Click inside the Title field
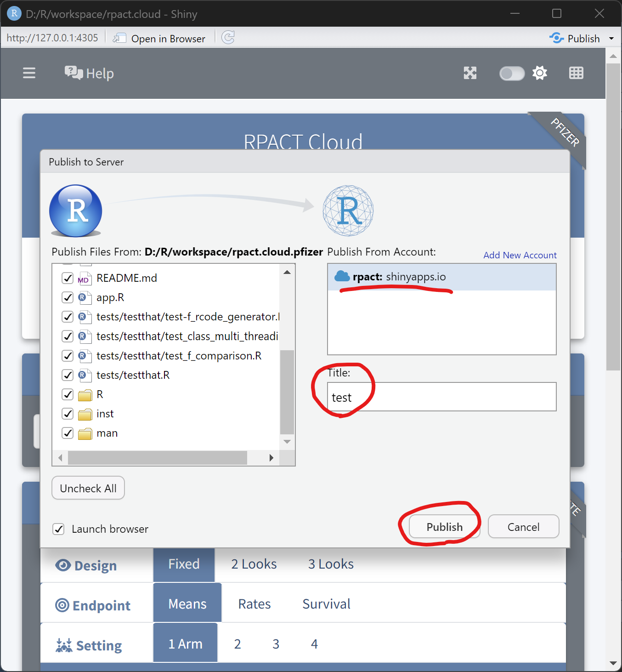 pos(441,397)
